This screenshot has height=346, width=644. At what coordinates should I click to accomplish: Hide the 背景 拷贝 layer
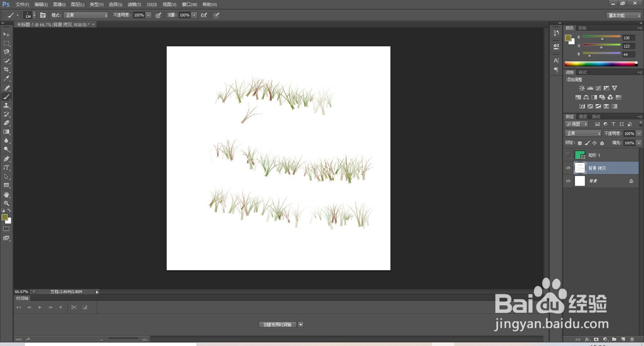tap(568, 168)
